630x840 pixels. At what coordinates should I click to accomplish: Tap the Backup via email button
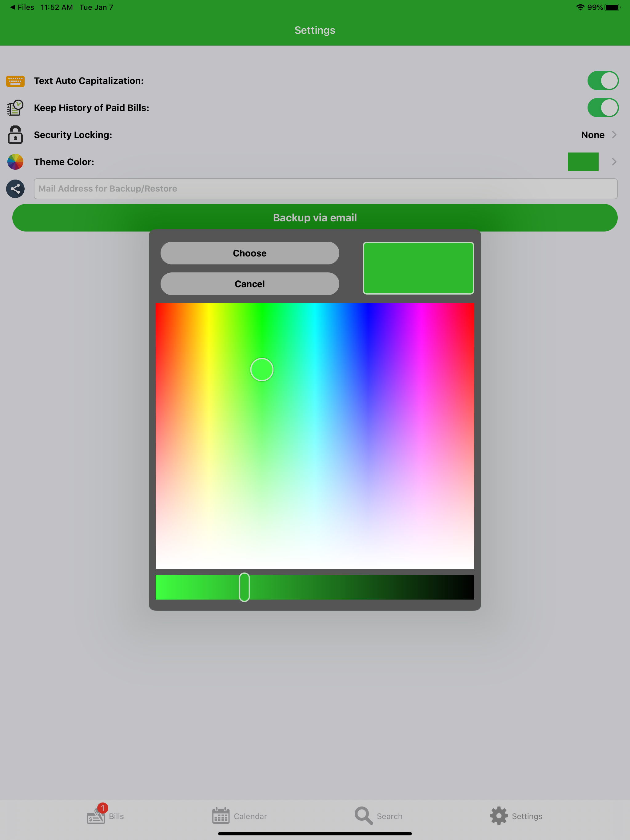click(315, 218)
